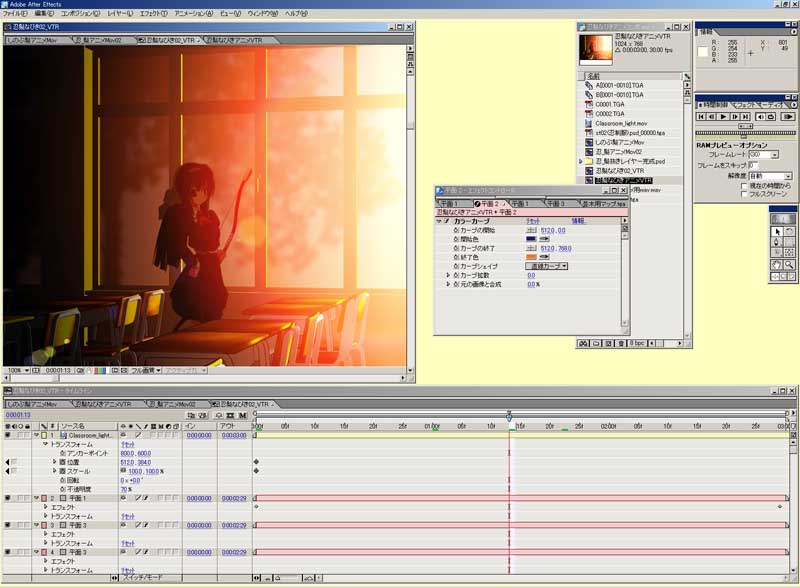Open 100% magnification dropdown in Composition window
Viewport: 800px width, 588px height.
18,371
